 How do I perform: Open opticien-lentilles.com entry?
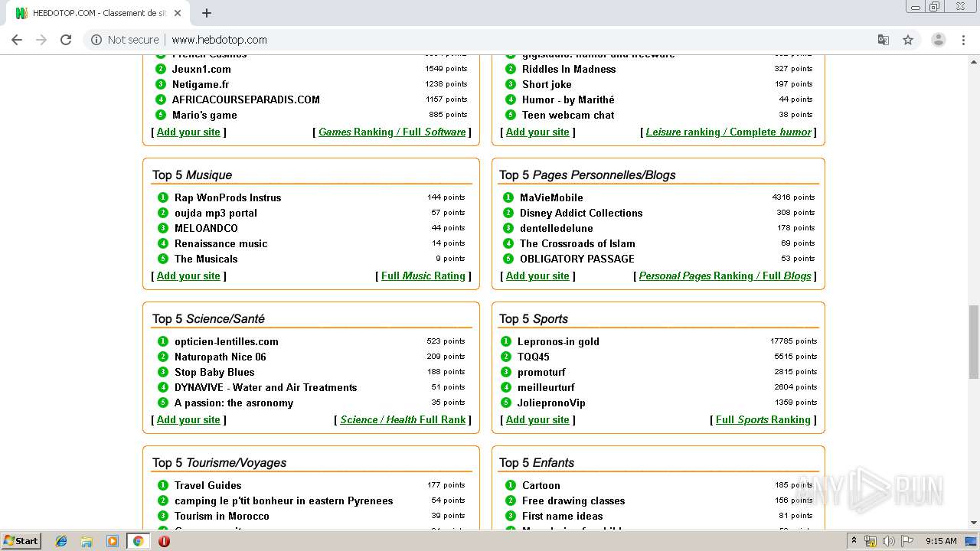pos(226,341)
